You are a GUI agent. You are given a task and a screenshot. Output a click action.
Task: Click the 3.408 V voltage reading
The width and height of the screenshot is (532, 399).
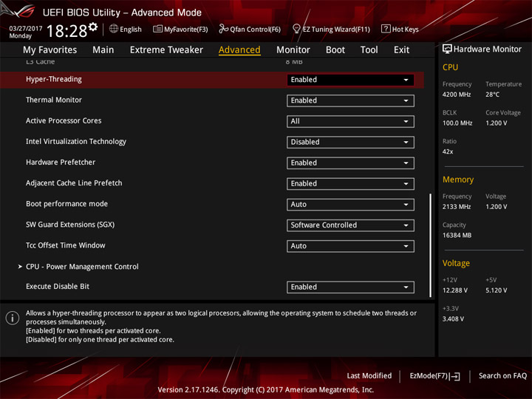point(453,319)
